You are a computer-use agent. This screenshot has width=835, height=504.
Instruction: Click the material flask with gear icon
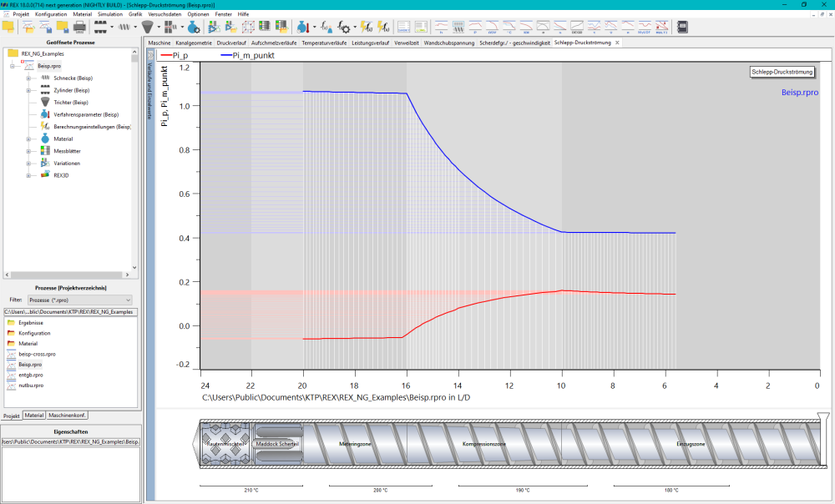tap(194, 27)
